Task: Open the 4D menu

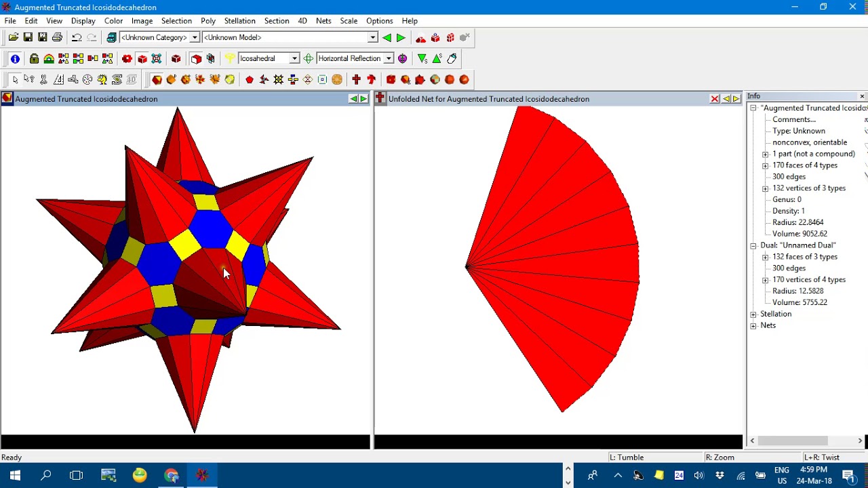Action: (302, 21)
